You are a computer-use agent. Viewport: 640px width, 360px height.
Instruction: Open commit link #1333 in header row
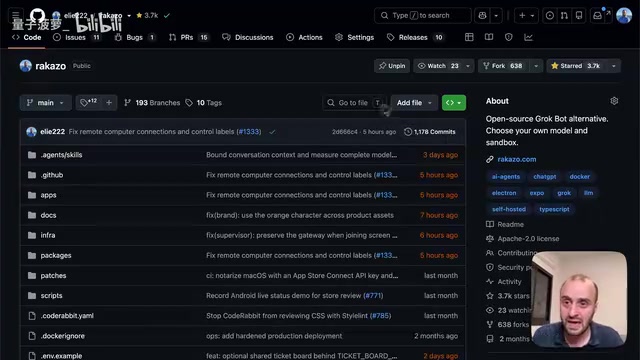(248, 132)
